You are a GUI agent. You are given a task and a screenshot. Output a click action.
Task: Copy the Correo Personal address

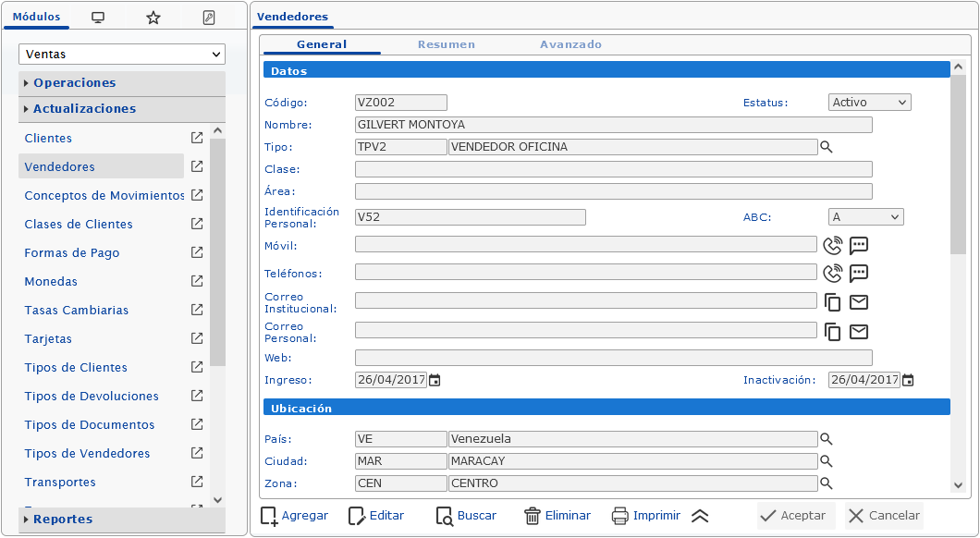coord(832,332)
